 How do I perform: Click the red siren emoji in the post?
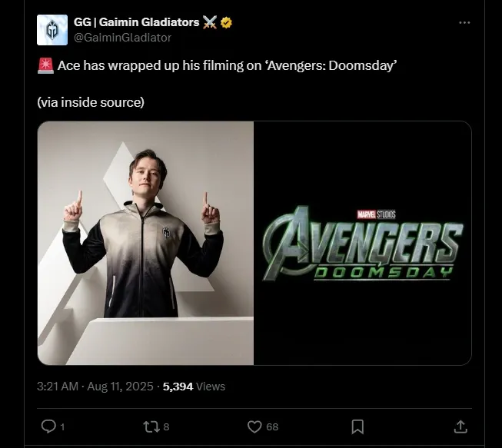click(45, 67)
